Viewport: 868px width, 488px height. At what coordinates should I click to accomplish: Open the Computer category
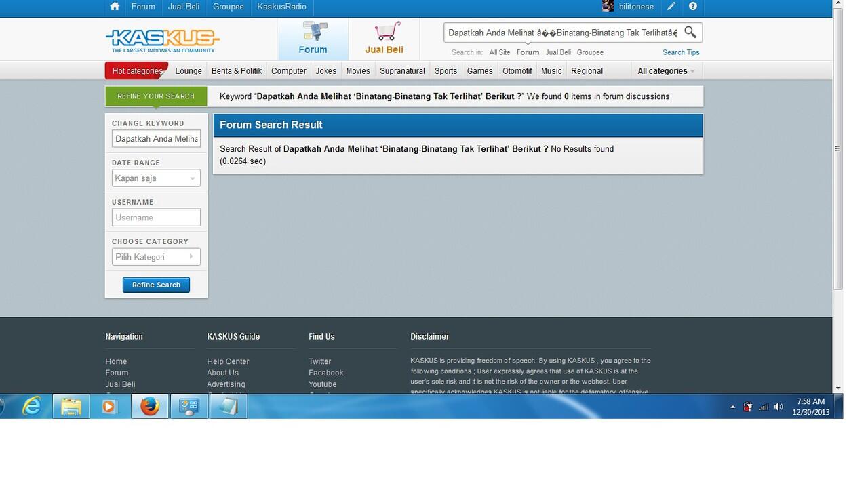tap(289, 71)
